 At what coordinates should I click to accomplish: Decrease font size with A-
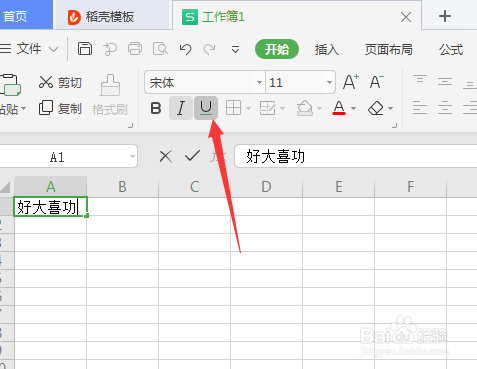tap(377, 82)
